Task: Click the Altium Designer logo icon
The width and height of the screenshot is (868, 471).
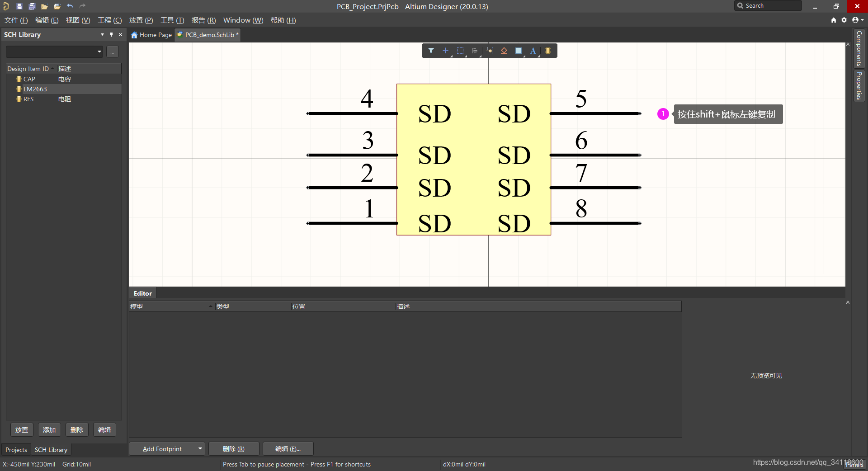Action: click(6, 6)
